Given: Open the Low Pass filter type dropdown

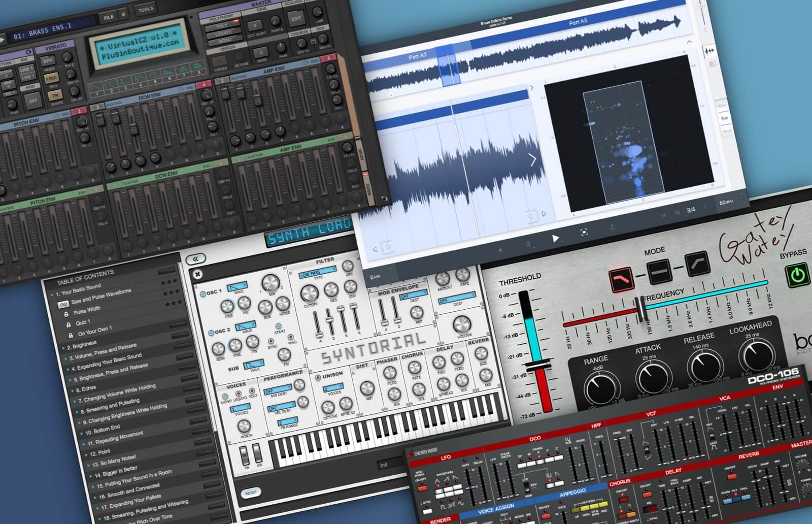Looking at the screenshot, I should [317, 274].
